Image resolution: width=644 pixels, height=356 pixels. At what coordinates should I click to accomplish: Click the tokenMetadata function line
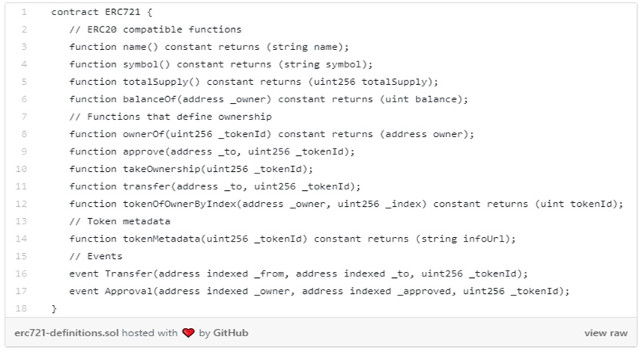point(292,239)
